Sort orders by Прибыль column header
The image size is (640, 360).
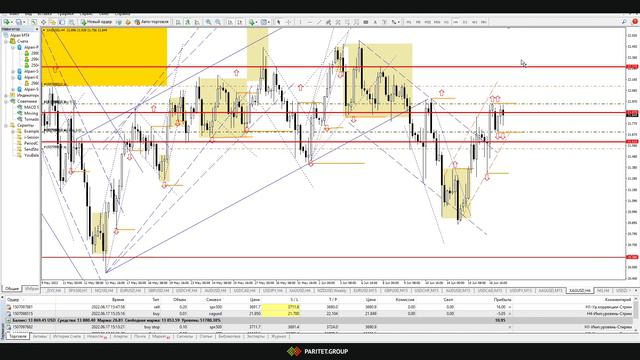pos(502,300)
